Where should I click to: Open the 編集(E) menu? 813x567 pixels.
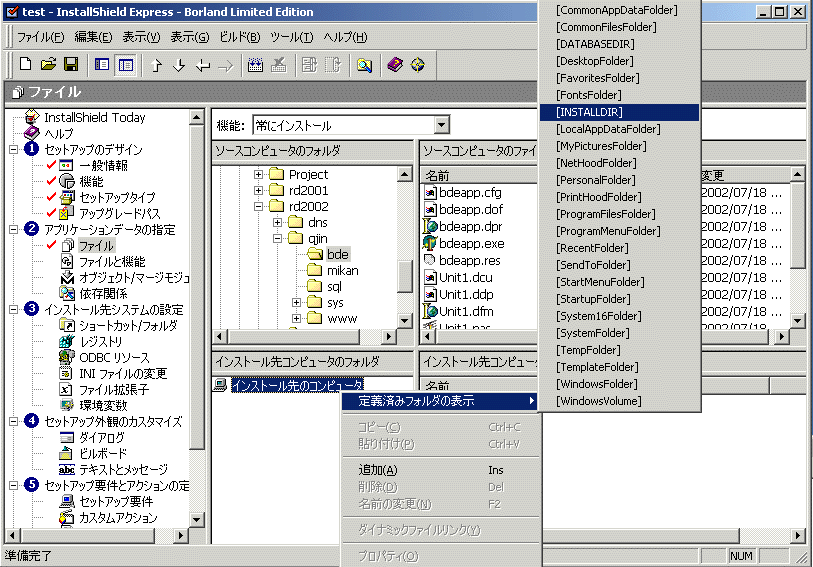tap(93, 37)
